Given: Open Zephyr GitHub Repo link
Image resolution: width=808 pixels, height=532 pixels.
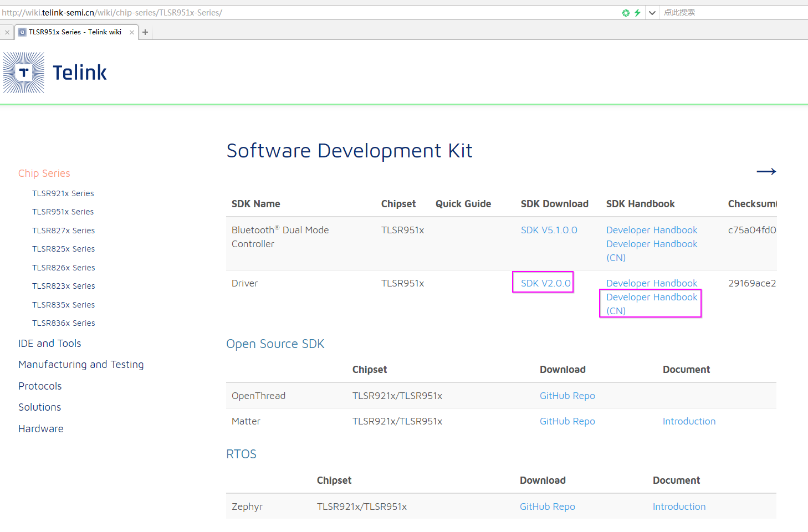Looking at the screenshot, I should pos(548,507).
